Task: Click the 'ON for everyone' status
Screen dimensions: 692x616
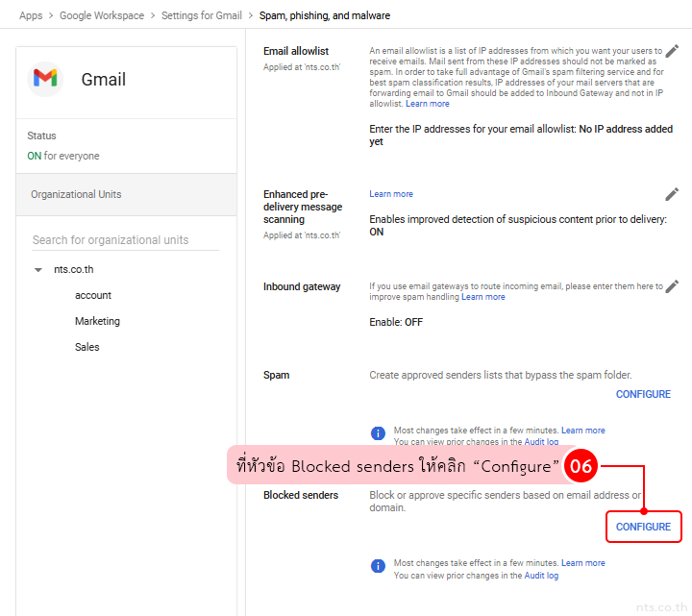Action: (63, 156)
